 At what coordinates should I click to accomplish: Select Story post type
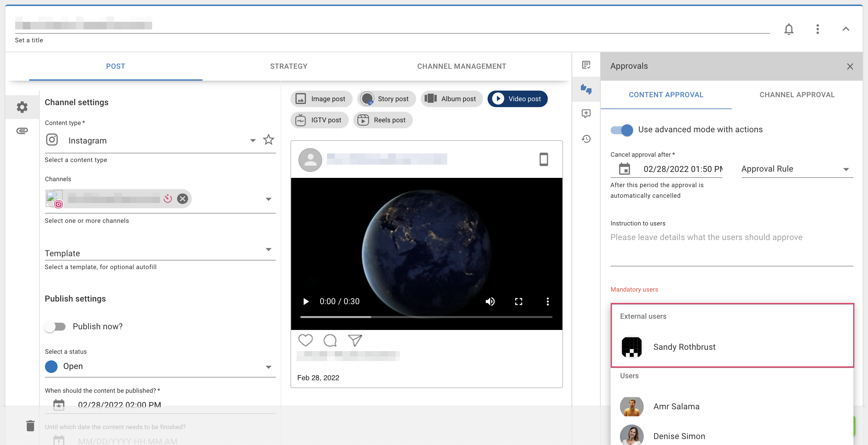[387, 99]
